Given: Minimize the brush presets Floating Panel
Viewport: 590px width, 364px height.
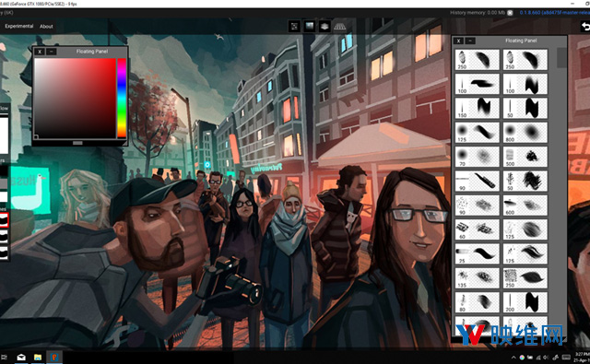Looking at the screenshot, I should (470, 41).
